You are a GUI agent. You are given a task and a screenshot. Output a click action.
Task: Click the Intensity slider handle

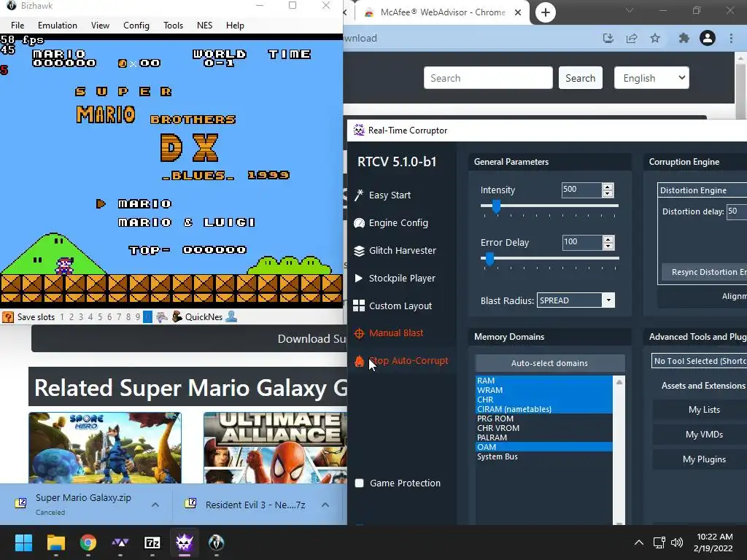(496, 206)
